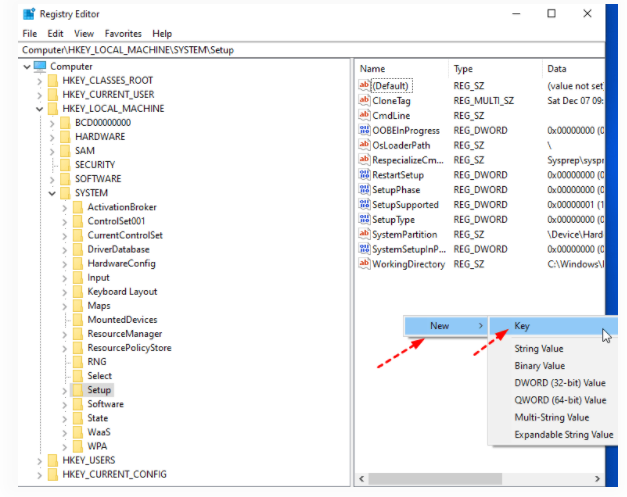This screenshot has height=497, width=627.
Task: Open the Edit menu
Action: tap(55, 34)
